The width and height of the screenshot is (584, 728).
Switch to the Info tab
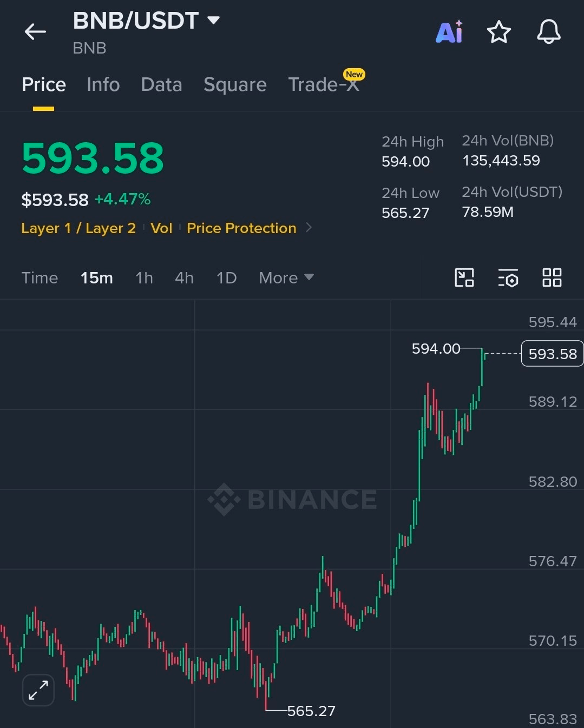pos(103,84)
